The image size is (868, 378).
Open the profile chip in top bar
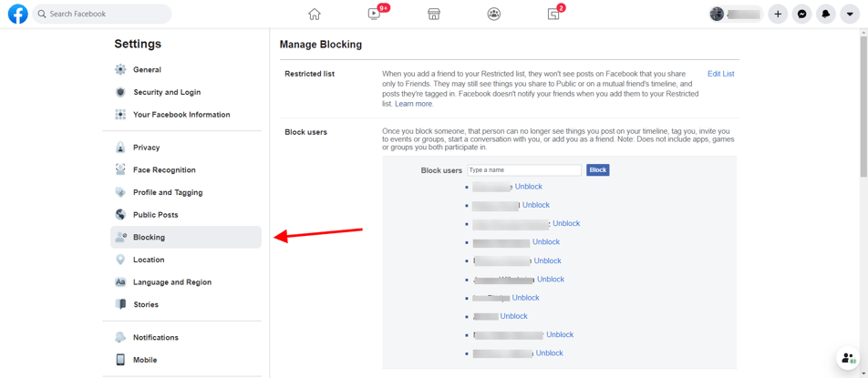point(736,15)
